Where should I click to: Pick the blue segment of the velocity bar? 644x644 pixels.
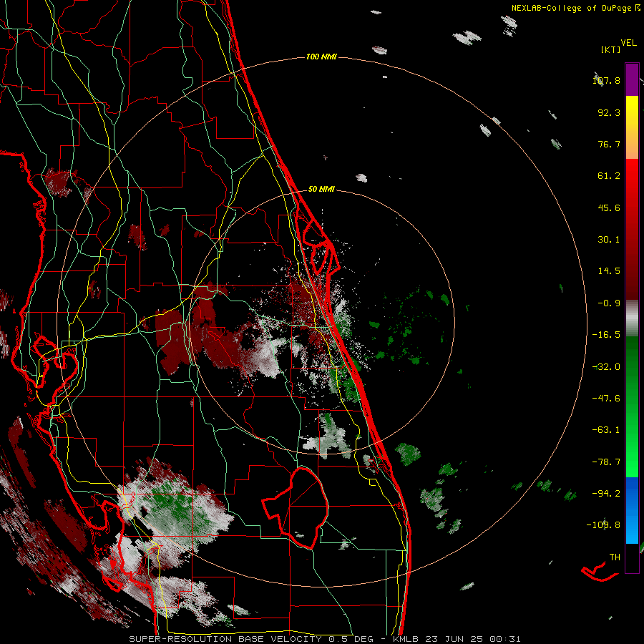(x=632, y=510)
